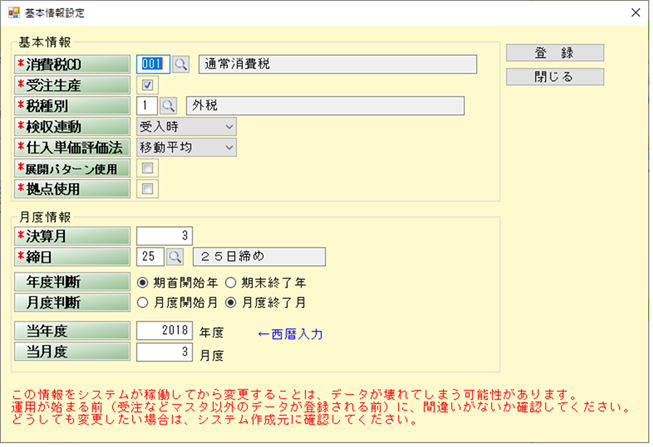This screenshot has width=653, height=447.
Task: Close the 基本情報設定 window
Action: pyautogui.click(x=634, y=13)
